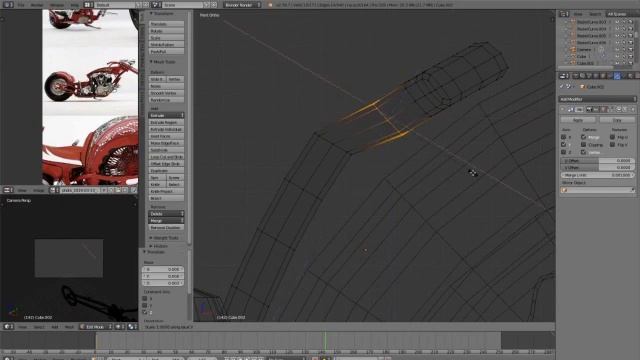This screenshot has height=360, width=640.
Task: Move the Mirror modifier up in stack
Action: tap(619, 109)
